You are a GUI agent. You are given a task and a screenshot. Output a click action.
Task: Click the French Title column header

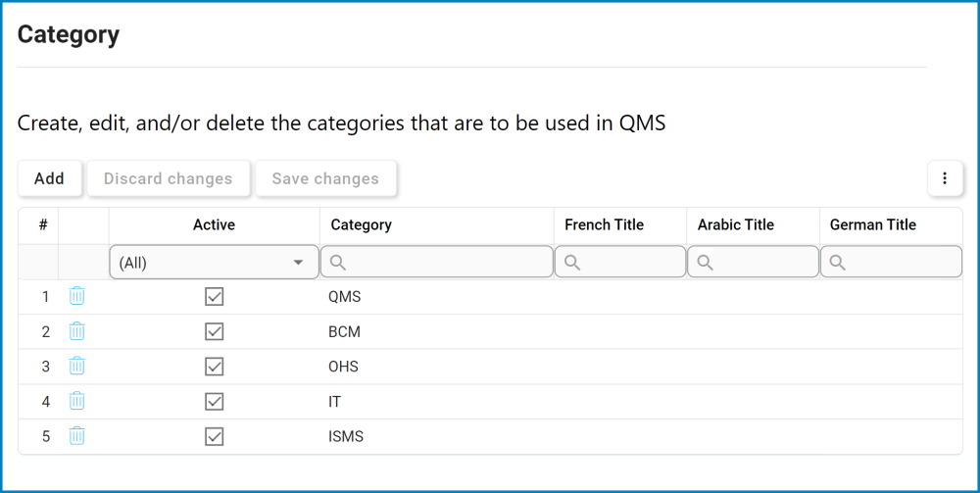click(x=604, y=224)
